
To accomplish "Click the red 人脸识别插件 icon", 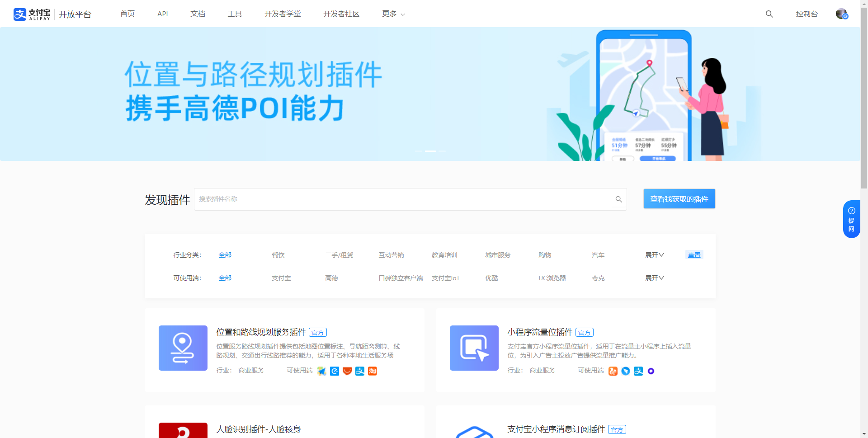I will click(183, 430).
